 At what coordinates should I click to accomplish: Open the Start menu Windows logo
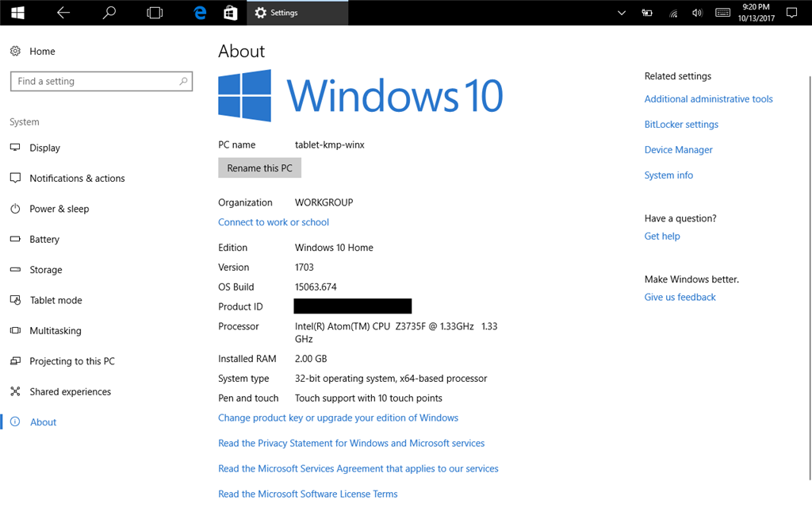[17, 13]
